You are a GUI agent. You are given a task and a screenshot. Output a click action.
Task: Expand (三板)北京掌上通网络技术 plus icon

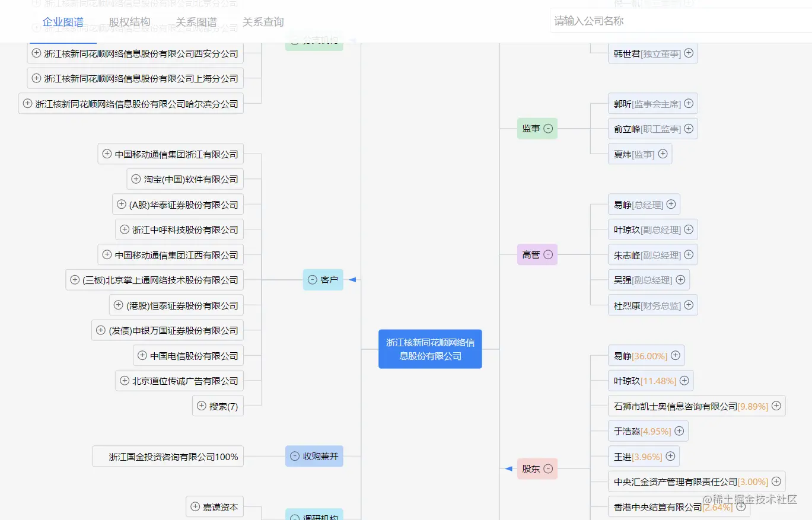pyautogui.click(x=75, y=280)
